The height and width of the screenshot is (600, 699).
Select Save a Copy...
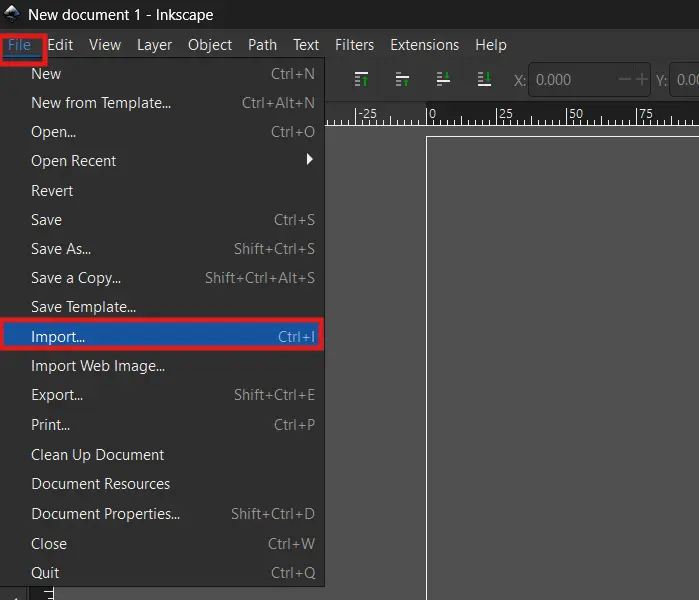[x=162, y=278]
